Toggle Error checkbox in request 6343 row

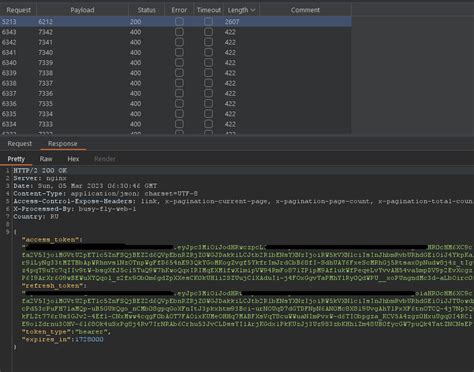pyautogui.click(x=179, y=32)
